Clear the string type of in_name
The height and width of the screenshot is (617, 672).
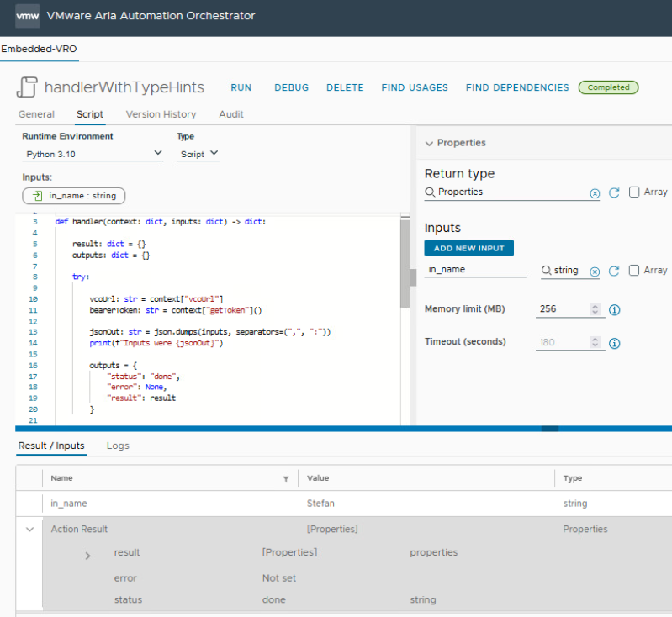[x=595, y=272]
